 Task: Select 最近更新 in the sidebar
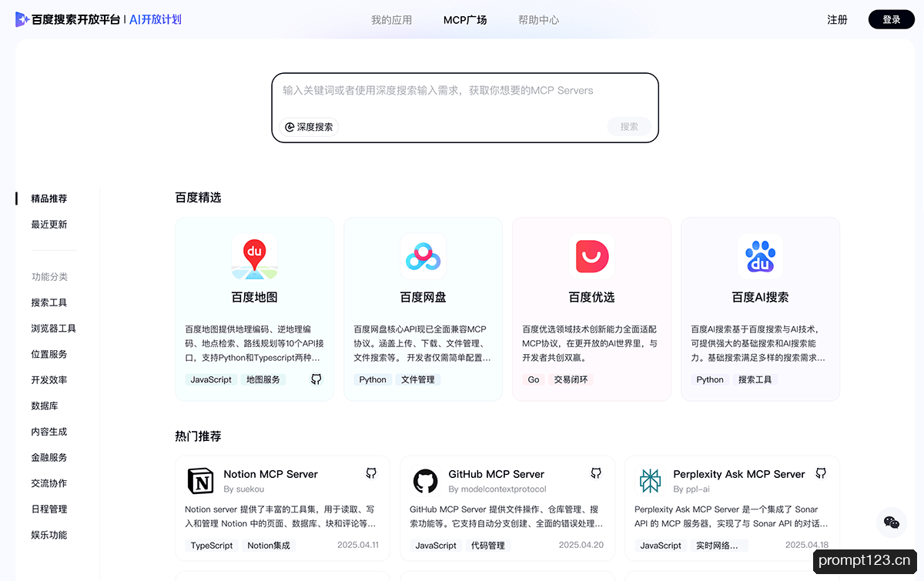click(x=49, y=225)
